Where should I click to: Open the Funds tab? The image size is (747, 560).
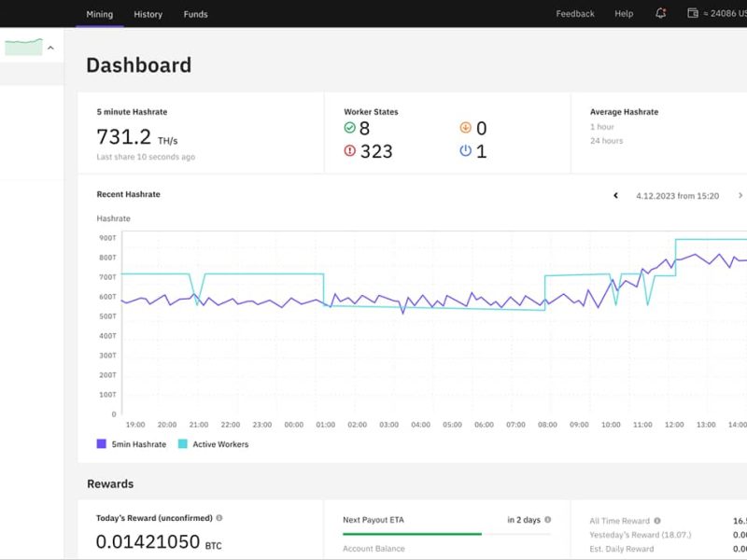(x=195, y=14)
